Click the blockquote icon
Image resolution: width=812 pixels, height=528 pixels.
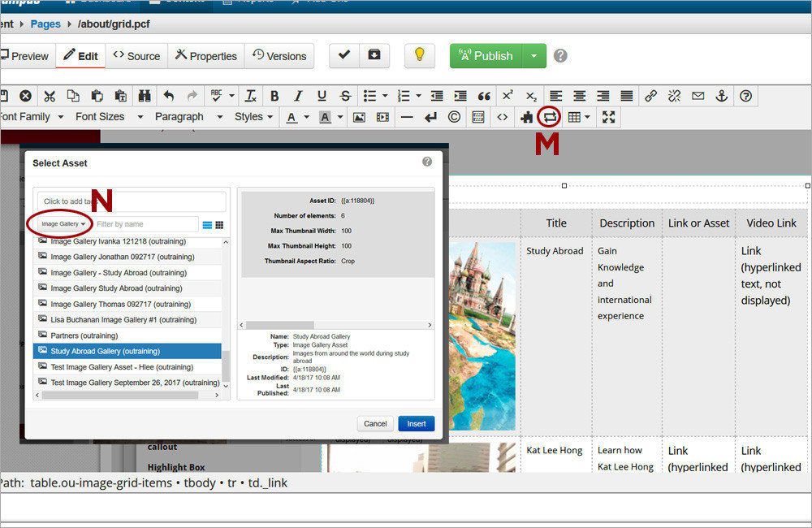[x=484, y=96]
